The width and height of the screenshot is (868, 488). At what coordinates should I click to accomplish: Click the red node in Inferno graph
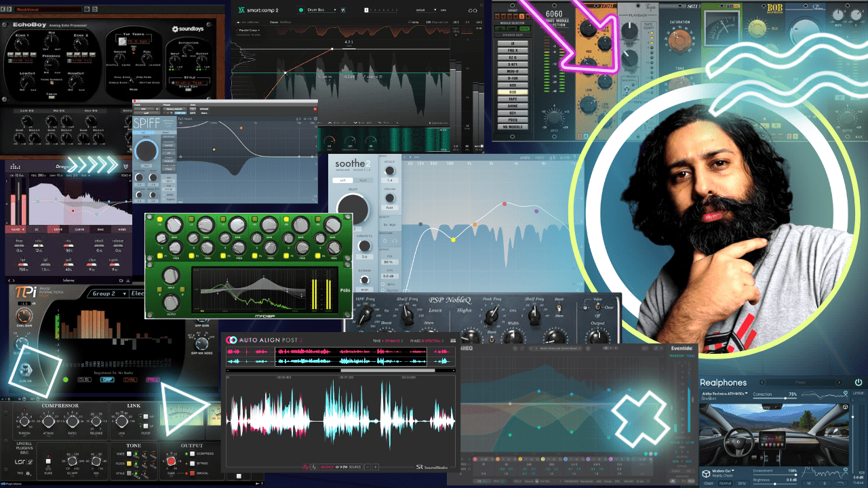pyautogui.click(x=73, y=211)
